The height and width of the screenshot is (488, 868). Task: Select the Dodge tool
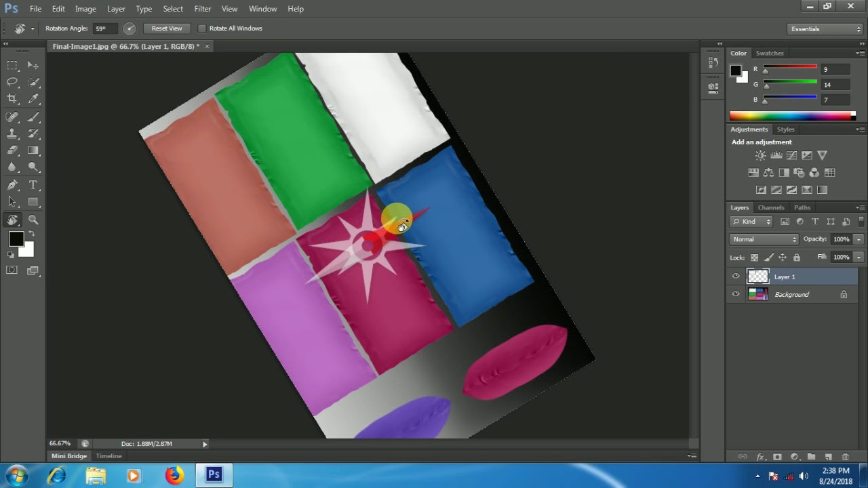pos(33,167)
